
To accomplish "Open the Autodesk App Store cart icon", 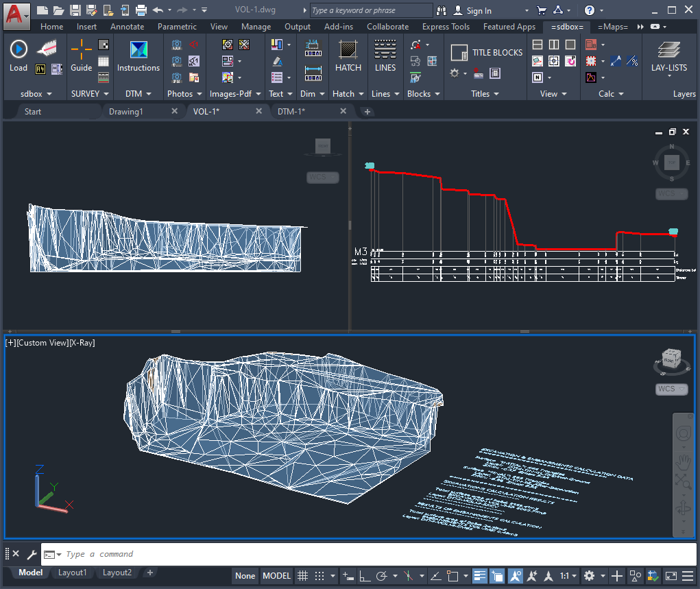I will 542,10.
